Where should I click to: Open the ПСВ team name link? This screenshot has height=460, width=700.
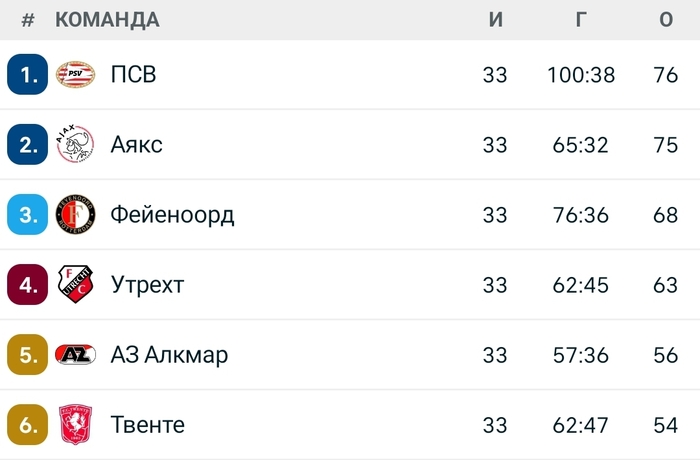point(133,75)
